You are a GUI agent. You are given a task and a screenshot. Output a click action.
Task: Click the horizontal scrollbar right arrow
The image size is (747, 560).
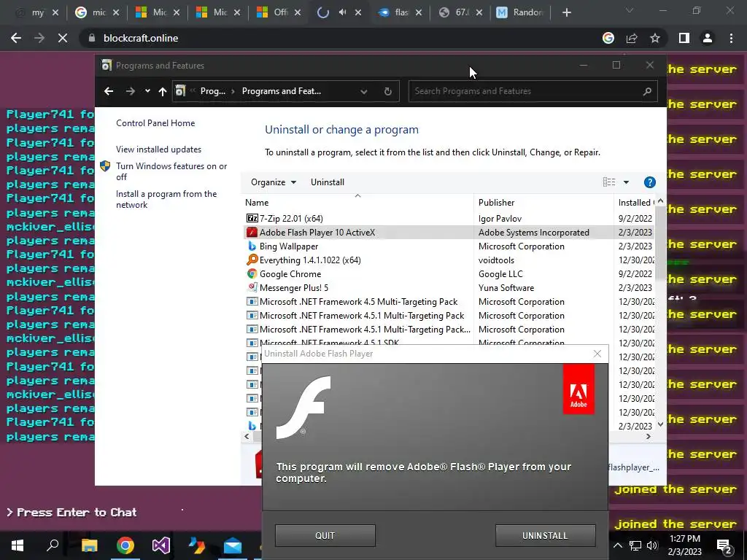coord(649,436)
